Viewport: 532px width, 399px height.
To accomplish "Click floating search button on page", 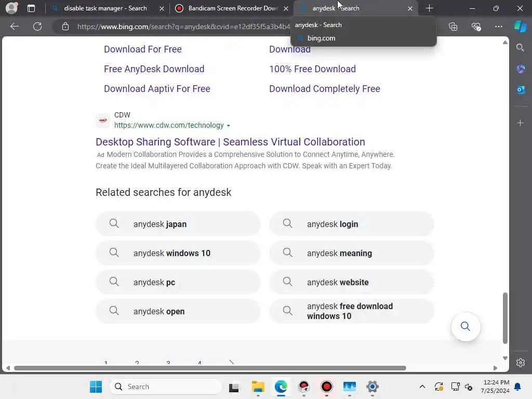I will tap(465, 326).
